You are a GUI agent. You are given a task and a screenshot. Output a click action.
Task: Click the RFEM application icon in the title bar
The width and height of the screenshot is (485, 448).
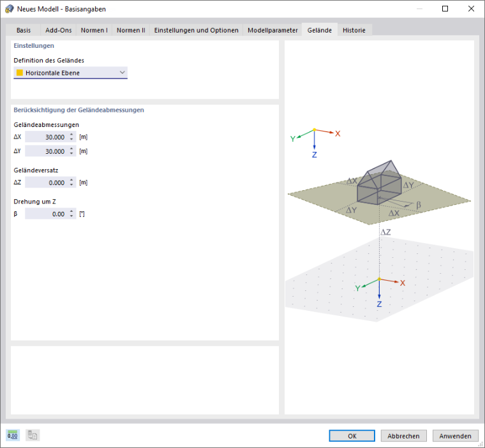coord(10,9)
